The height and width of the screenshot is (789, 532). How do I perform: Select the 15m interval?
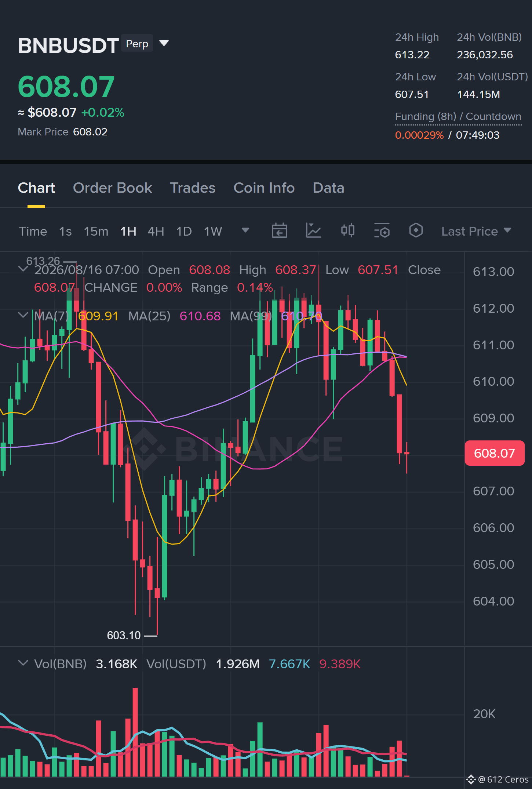pos(96,231)
